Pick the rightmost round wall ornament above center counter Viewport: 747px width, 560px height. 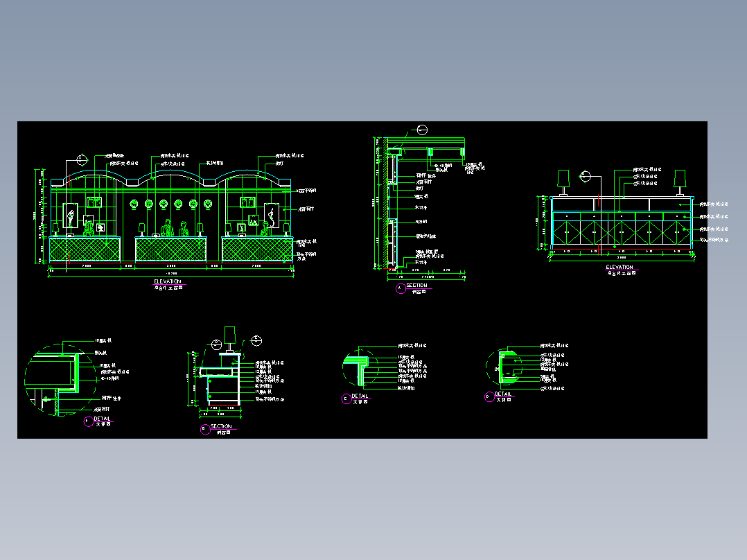[x=208, y=204]
